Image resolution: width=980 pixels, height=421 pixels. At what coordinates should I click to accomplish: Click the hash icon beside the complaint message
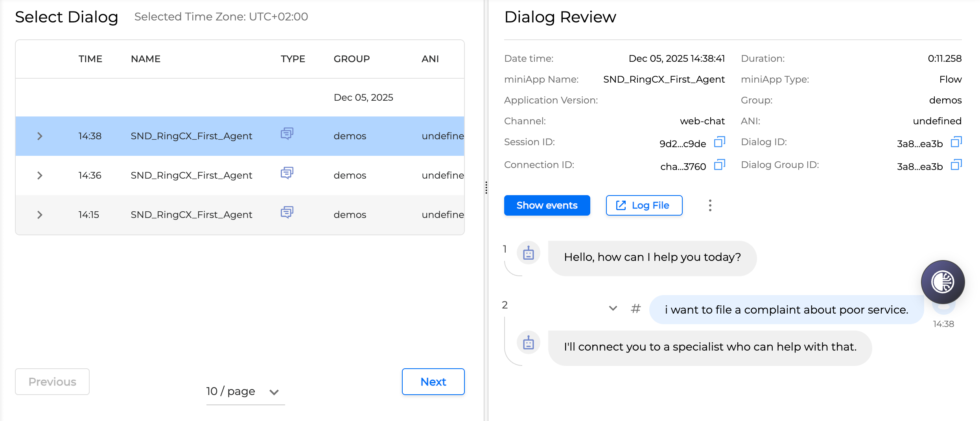pos(636,308)
